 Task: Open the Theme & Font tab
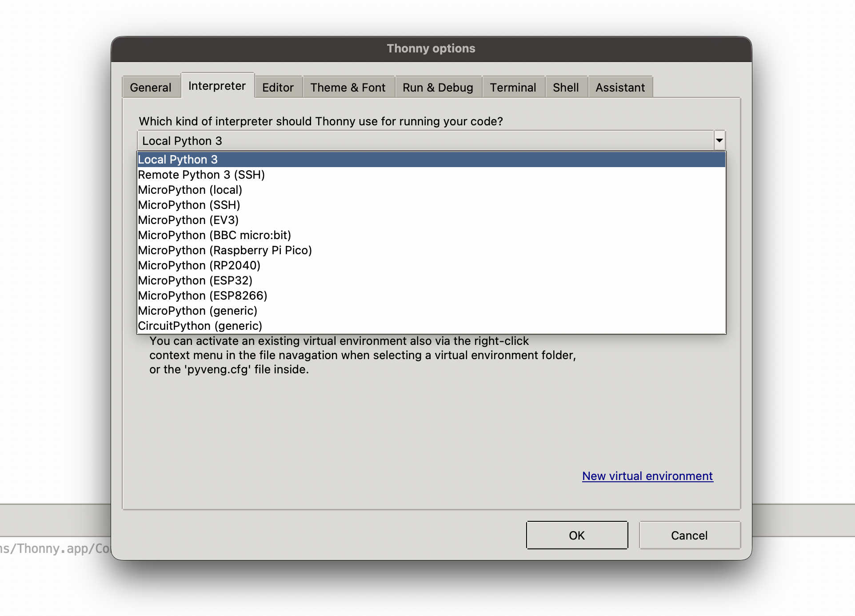click(348, 87)
